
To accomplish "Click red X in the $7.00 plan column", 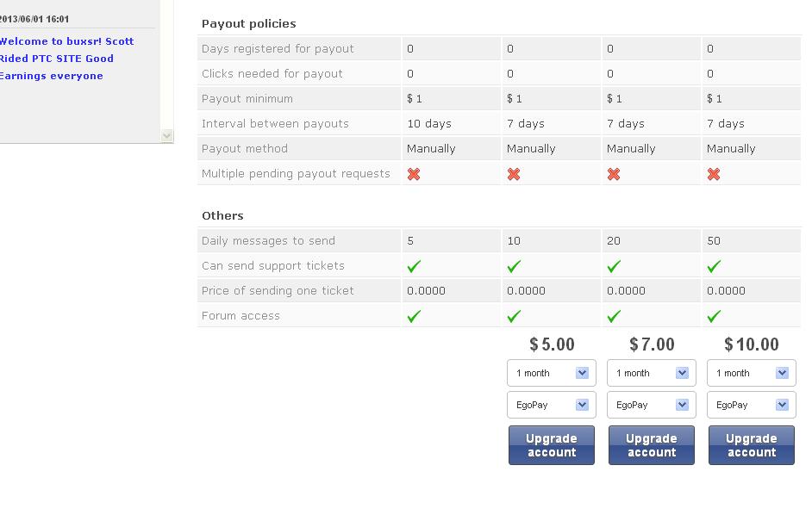I will pyautogui.click(x=613, y=174).
